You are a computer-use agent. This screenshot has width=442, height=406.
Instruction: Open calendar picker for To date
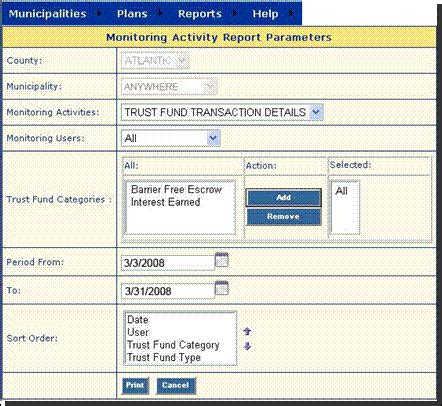(221, 288)
